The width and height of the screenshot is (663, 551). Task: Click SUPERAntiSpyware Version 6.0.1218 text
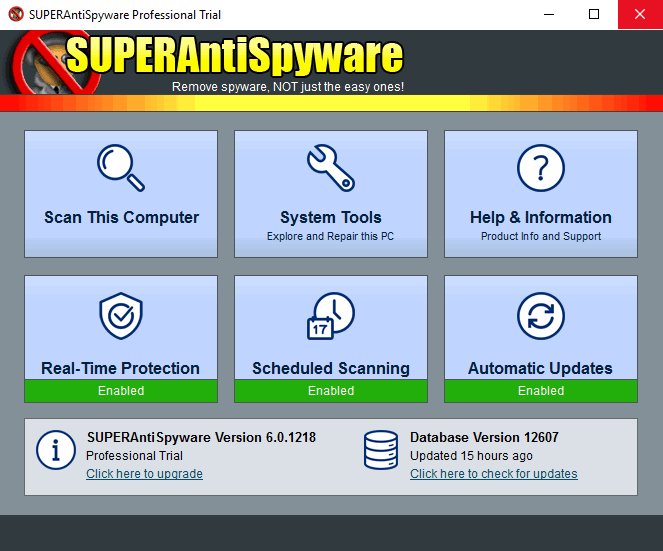[x=201, y=437]
